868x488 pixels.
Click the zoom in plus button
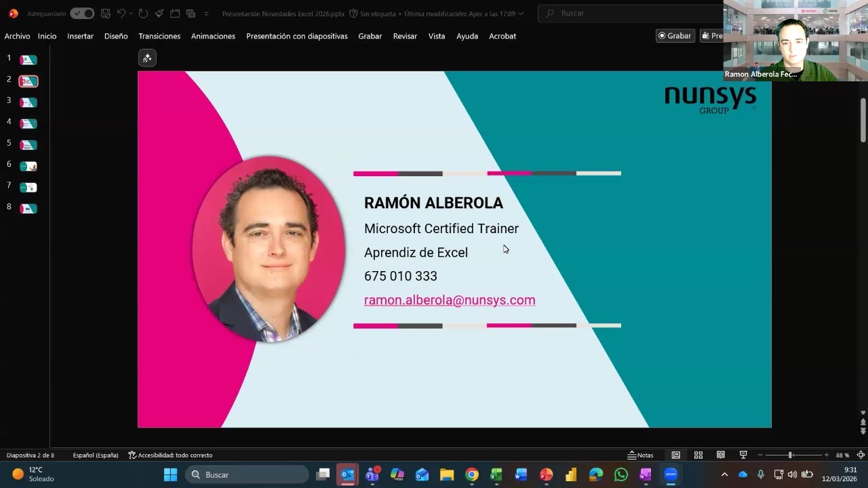(826, 455)
